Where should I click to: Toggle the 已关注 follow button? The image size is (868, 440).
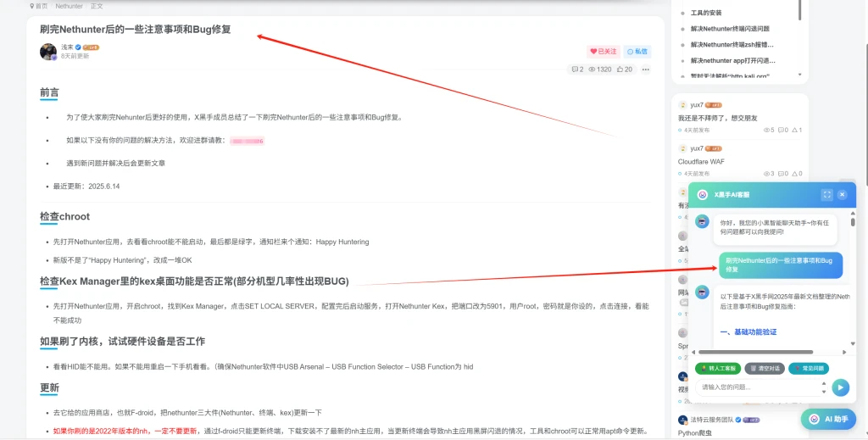[x=604, y=52]
